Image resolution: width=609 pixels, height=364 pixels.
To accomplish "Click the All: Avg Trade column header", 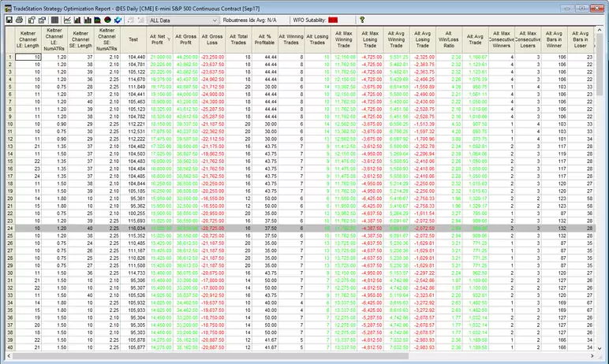I will pos(476,39).
